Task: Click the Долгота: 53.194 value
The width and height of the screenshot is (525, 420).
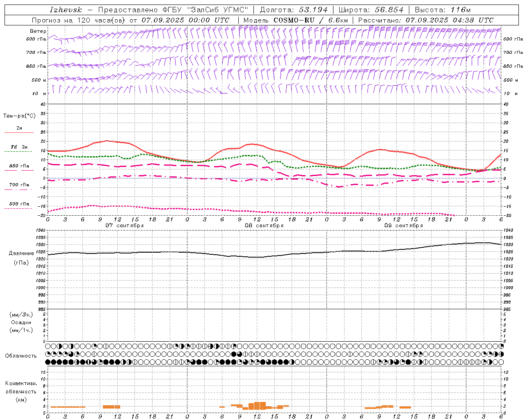Action: click(x=294, y=10)
